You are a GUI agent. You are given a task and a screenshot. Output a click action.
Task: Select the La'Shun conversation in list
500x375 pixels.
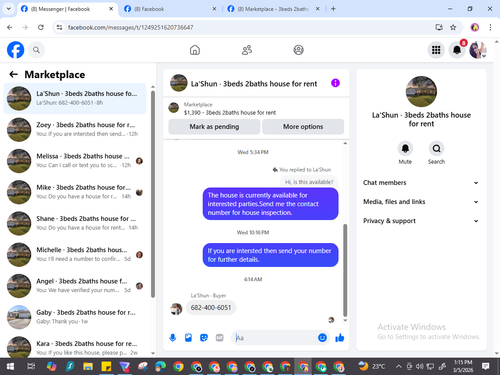tap(75, 98)
